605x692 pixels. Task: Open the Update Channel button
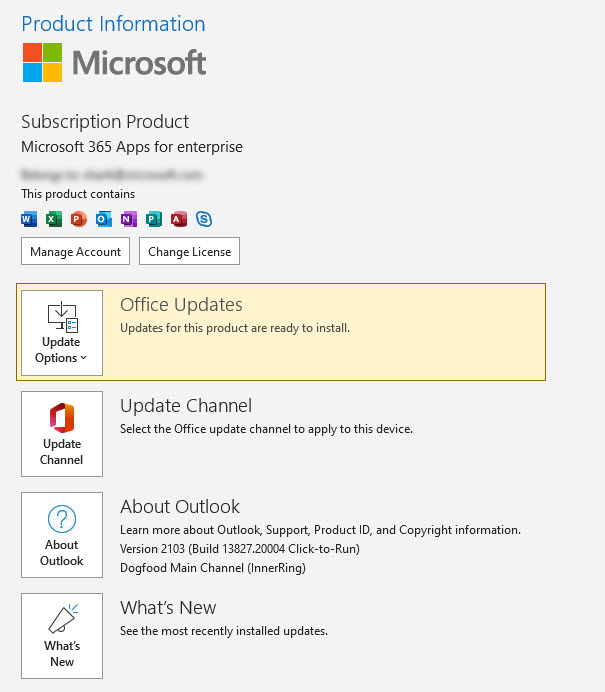pos(62,434)
